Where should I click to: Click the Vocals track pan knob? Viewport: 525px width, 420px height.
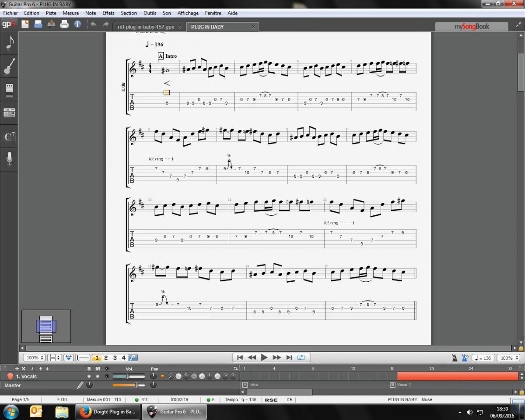click(153, 376)
